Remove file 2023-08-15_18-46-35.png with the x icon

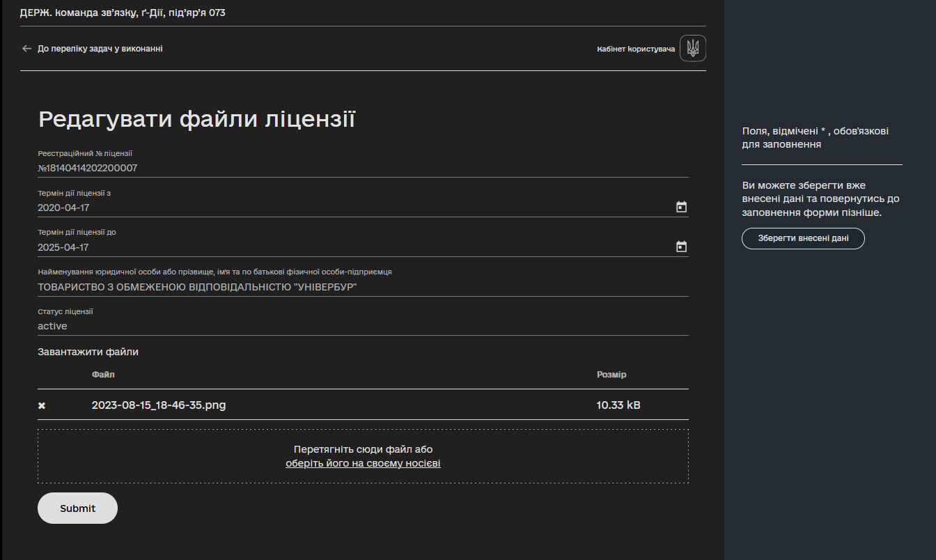click(x=42, y=405)
